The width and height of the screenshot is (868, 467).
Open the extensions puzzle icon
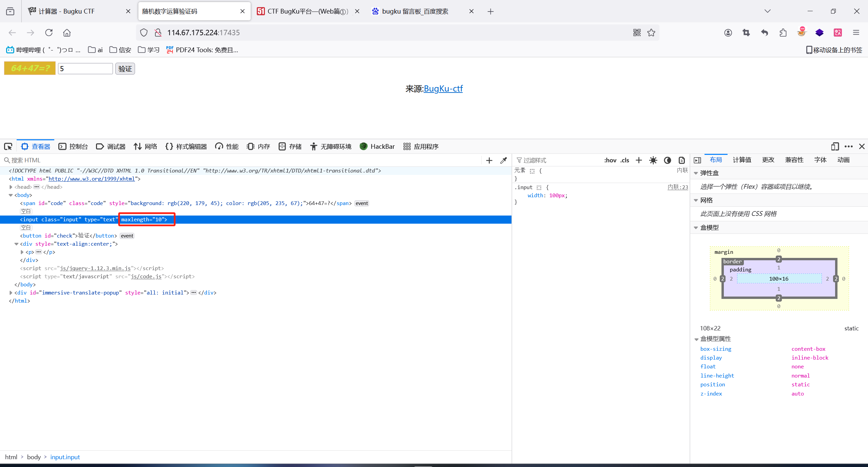click(x=783, y=33)
